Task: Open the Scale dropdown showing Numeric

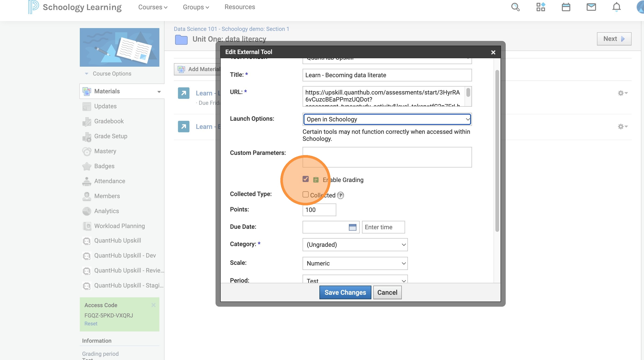Action: click(x=355, y=263)
